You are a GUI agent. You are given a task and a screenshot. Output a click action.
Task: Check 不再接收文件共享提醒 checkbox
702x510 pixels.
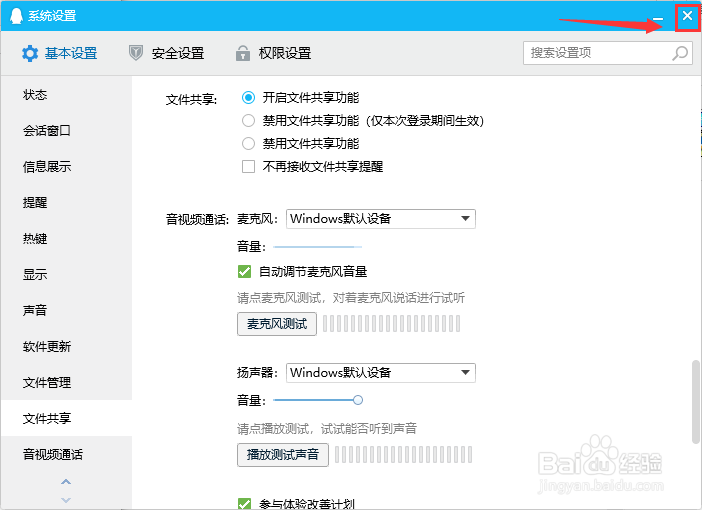(x=248, y=167)
